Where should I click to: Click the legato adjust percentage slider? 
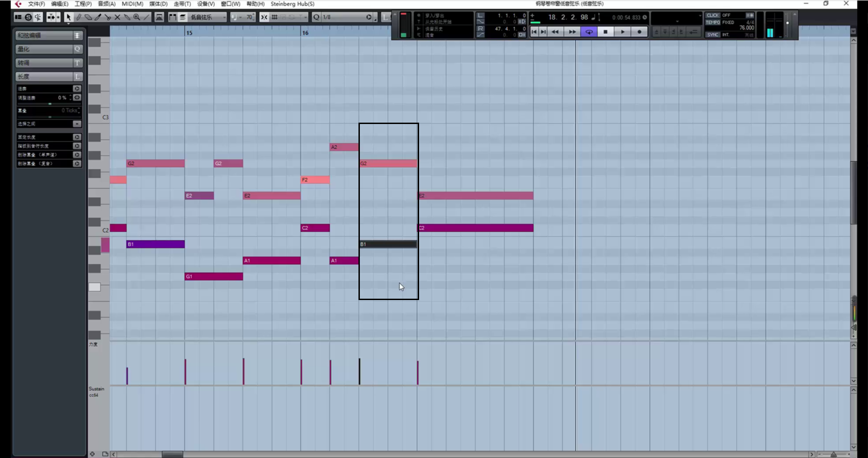(49, 104)
